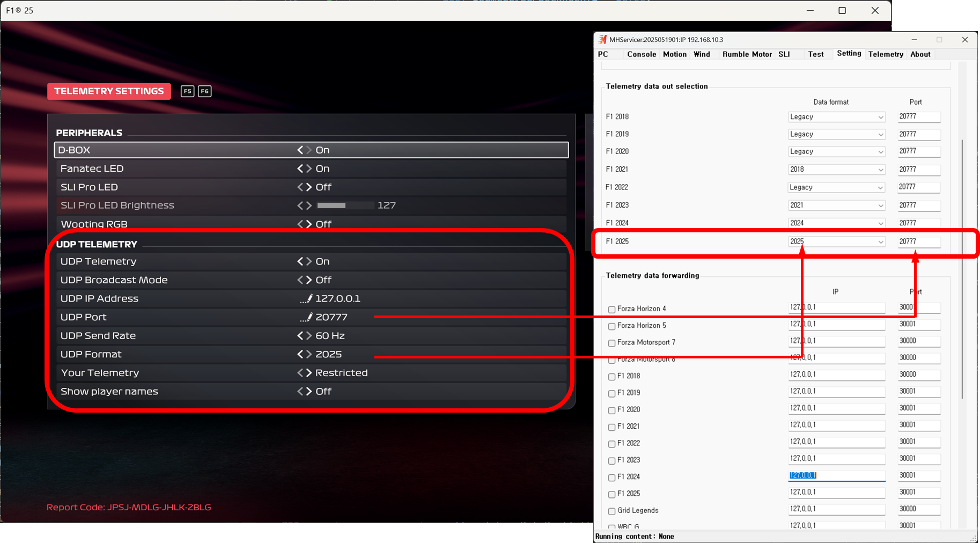The height and width of the screenshot is (543, 980).
Task: Click left arrow for Fanatec LED
Action: (300, 168)
